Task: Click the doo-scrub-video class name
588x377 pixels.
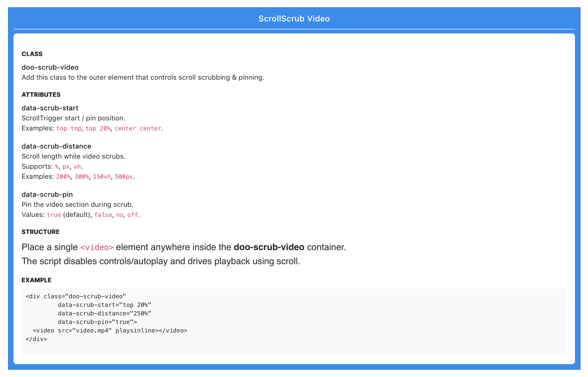Action: [50, 67]
